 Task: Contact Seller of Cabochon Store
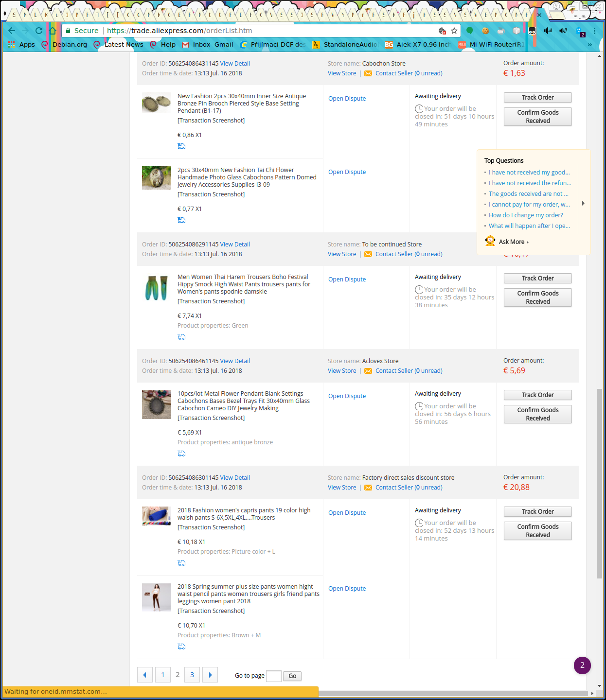[x=409, y=73]
